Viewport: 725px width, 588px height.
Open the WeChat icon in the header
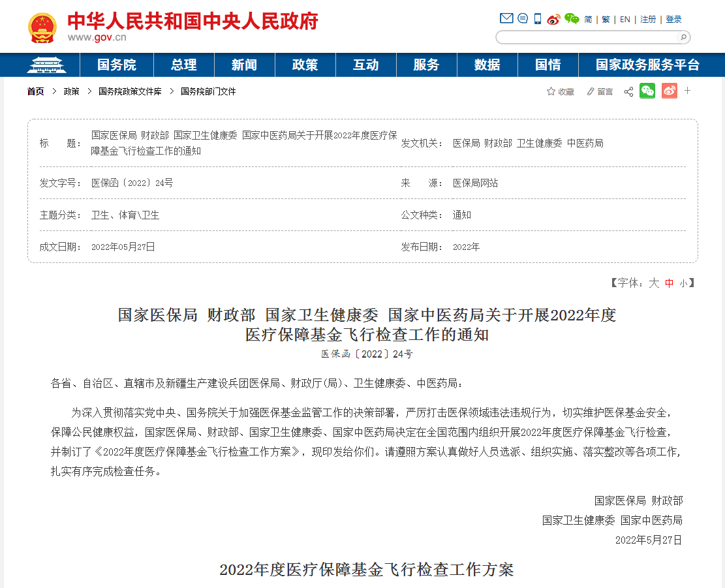point(572,19)
